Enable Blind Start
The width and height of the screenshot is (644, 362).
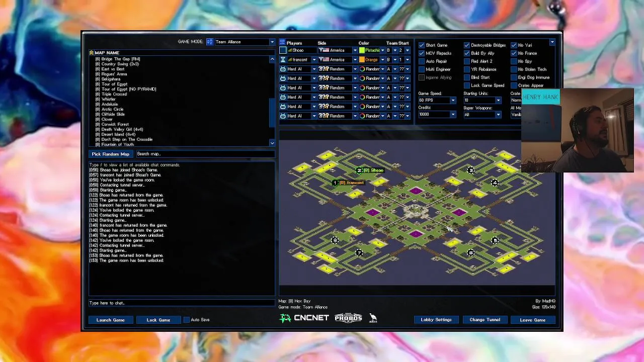pyautogui.click(x=467, y=77)
